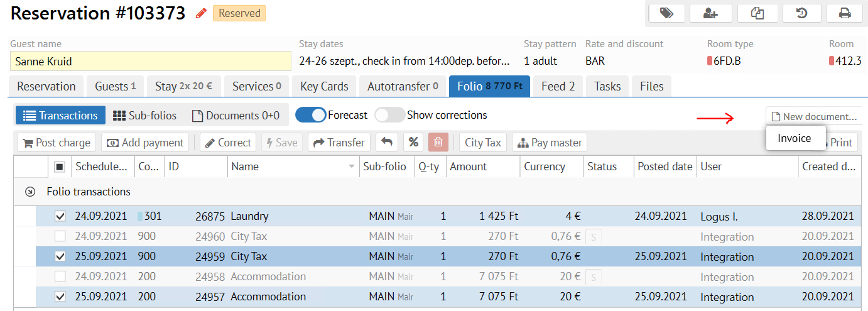
Task: Collapse the Folio transactions group
Action: tap(30, 192)
